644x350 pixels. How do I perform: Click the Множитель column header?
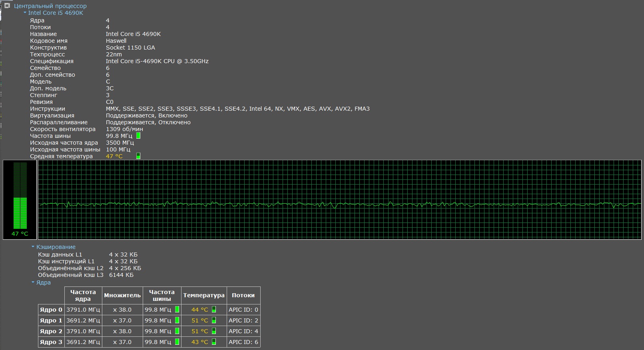tap(122, 295)
